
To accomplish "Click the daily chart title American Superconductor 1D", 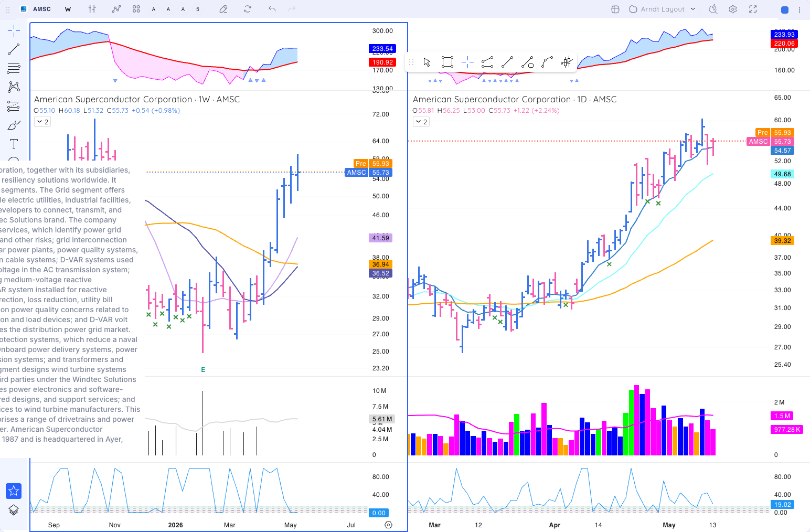I will pyautogui.click(x=515, y=99).
